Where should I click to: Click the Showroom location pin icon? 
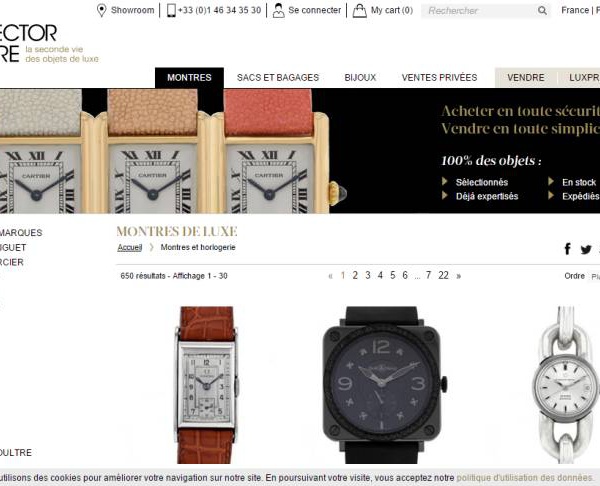[x=101, y=10]
